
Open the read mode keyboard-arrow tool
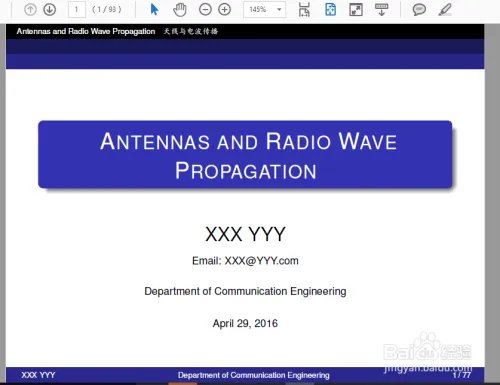tap(382, 9)
